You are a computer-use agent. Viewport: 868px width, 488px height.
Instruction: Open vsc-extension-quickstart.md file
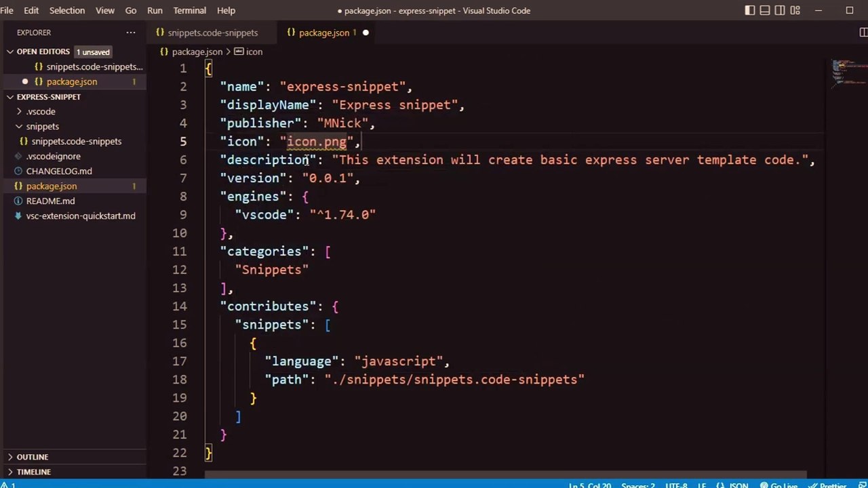80,216
